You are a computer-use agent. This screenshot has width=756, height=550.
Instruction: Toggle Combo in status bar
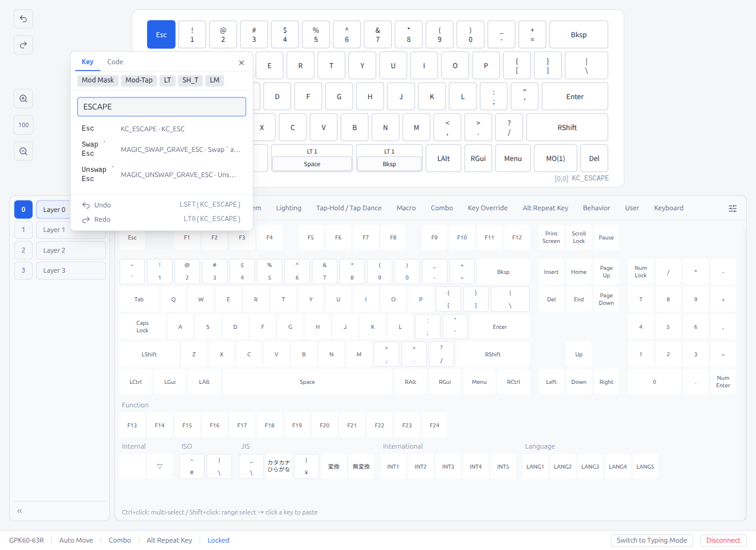click(120, 540)
